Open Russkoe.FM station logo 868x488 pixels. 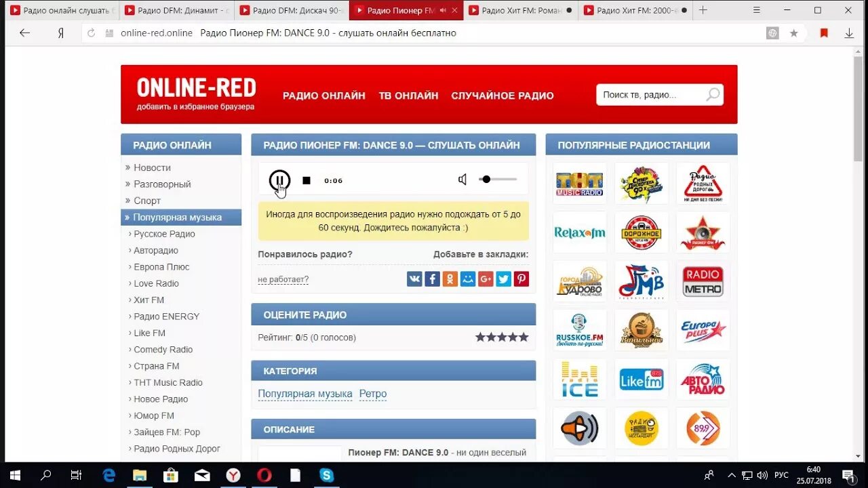click(x=580, y=330)
